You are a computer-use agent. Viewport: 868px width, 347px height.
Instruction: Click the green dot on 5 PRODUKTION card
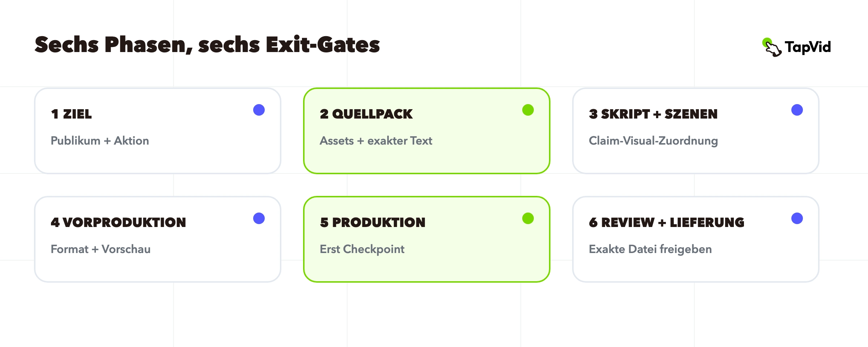click(x=528, y=218)
